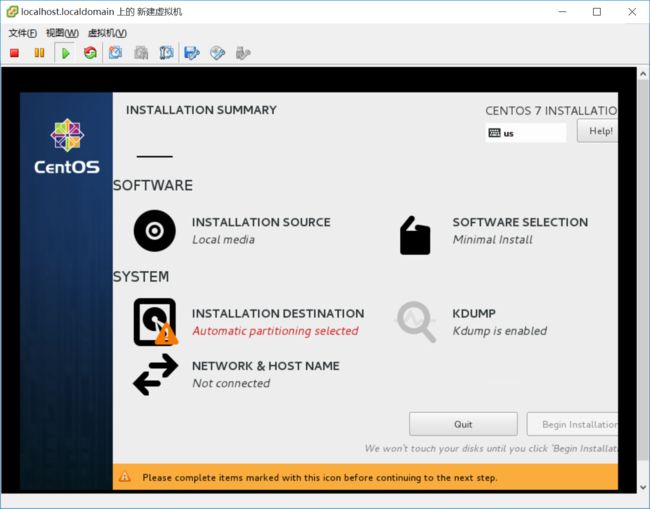Click the Kdump magnifier icon
The width and height of the screenshot is (650, 509).
point(416,322)
